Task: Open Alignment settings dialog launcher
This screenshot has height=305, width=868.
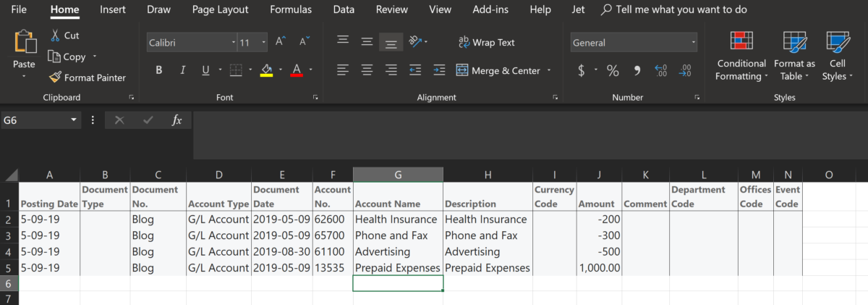Action: (555, 97)
